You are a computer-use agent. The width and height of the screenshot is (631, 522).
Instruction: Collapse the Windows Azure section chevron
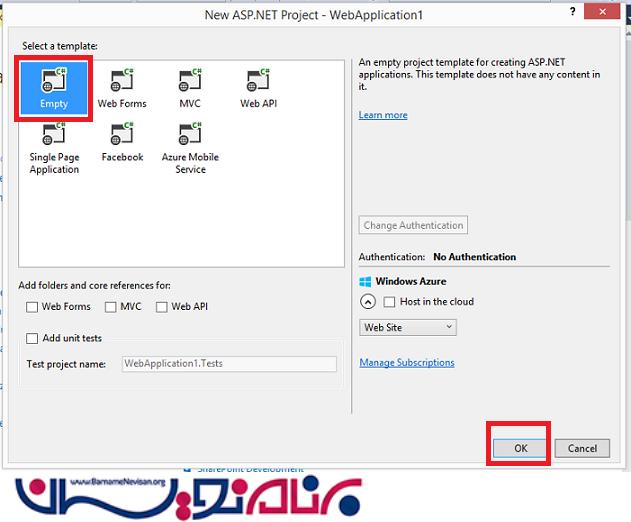368,301
